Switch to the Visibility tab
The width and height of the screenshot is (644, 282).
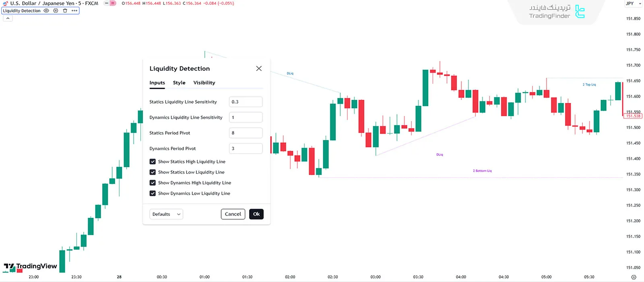click(x=204, y=83)
